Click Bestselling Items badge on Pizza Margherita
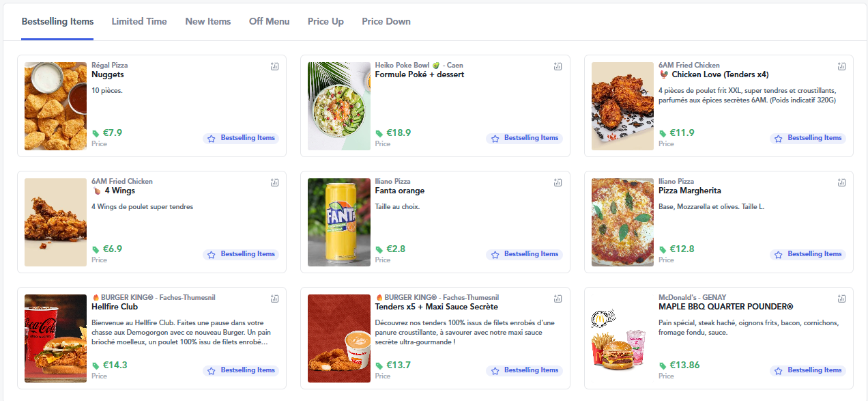This screenshot has height=401, width=868. click(808, 254)
